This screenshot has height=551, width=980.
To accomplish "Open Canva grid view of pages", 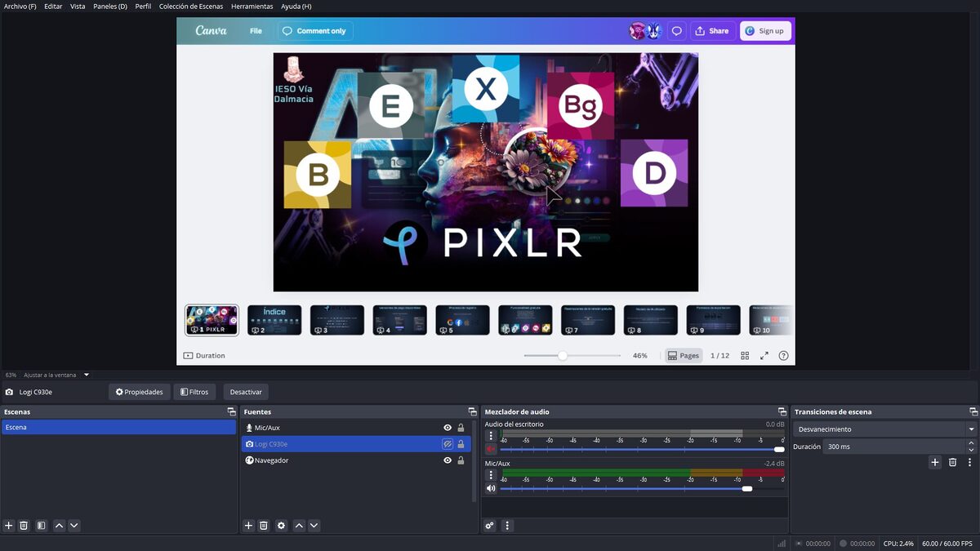I will (x=745, y=356).
